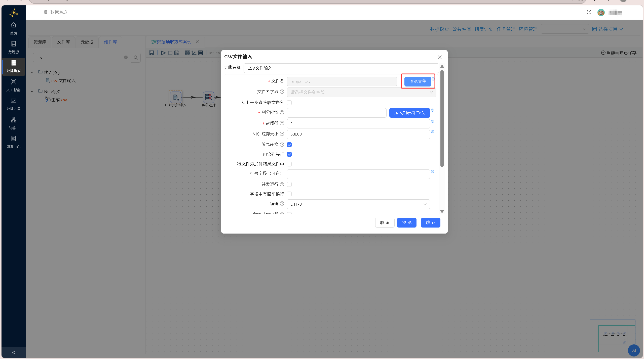Click the stop toolbar icon
The height and width of the screenshot is (359, 644).
(x=170, y=53)
